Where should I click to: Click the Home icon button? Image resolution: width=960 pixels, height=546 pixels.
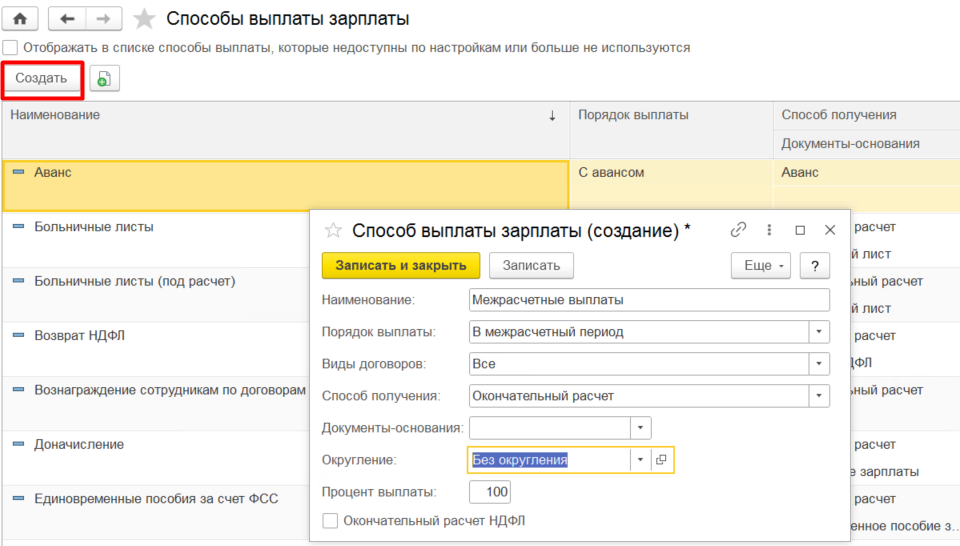(x=19, y=19)
